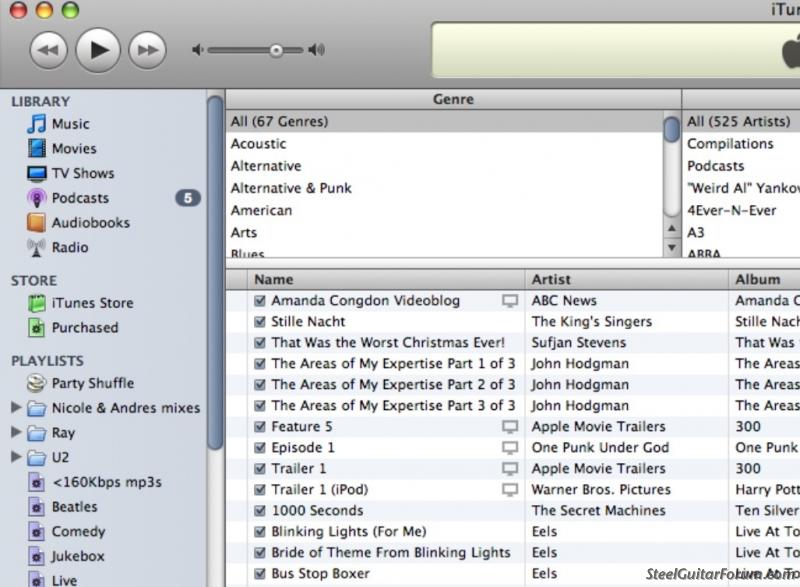
Task: Select the TV Shows icon
Action: [x=36, y=173]
